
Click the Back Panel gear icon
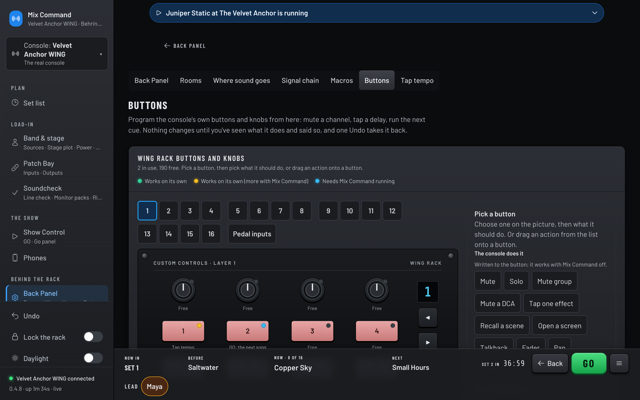15,298
